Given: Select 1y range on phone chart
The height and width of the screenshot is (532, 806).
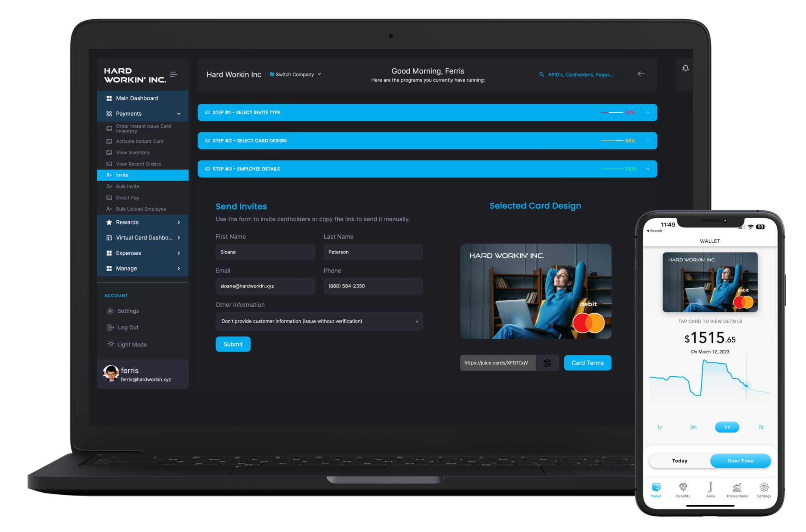Looking at the screenshot, I should (x=660, y=427).
